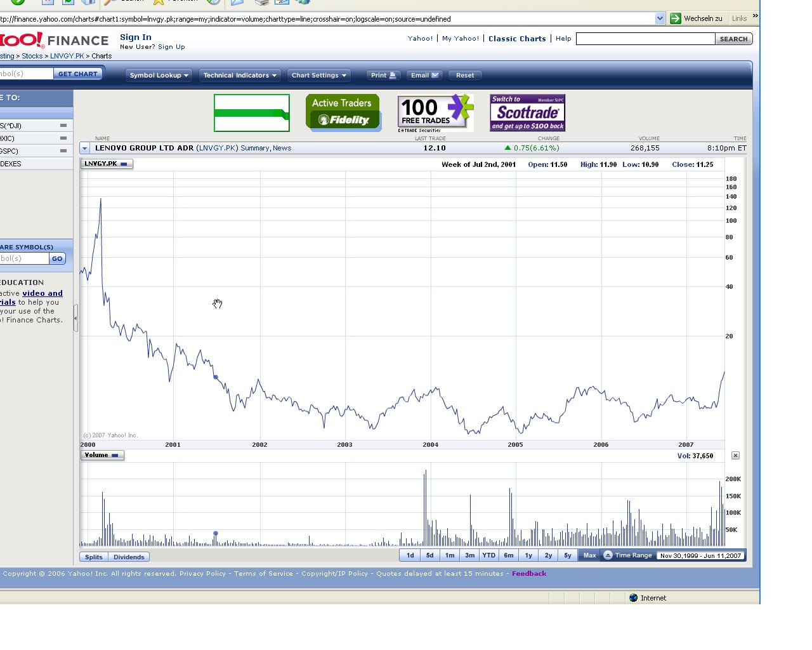Click the (LNVGY.PK) ticker link in quote header
This screenshot has height=650, width=812.
tap(217, 148)
